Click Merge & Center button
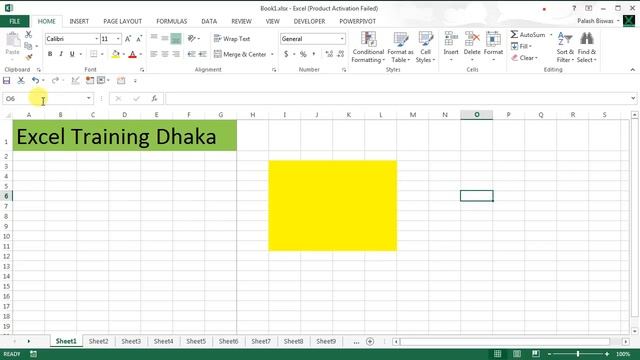This screenshot has width=640, height=360. tap(240, 54)
